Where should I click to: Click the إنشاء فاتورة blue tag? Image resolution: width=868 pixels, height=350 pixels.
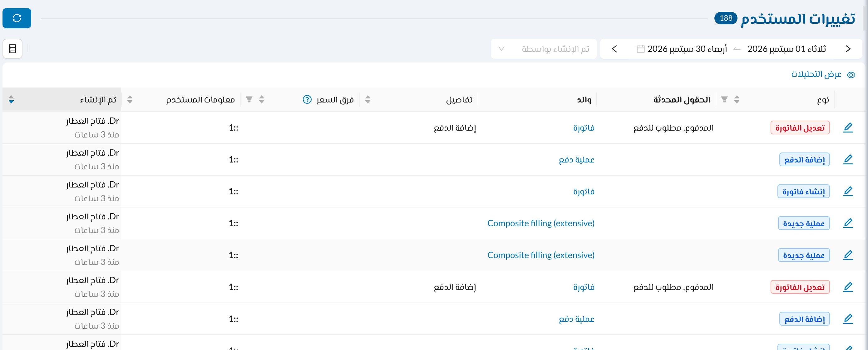pyautogui.click(x=803, y=192)
